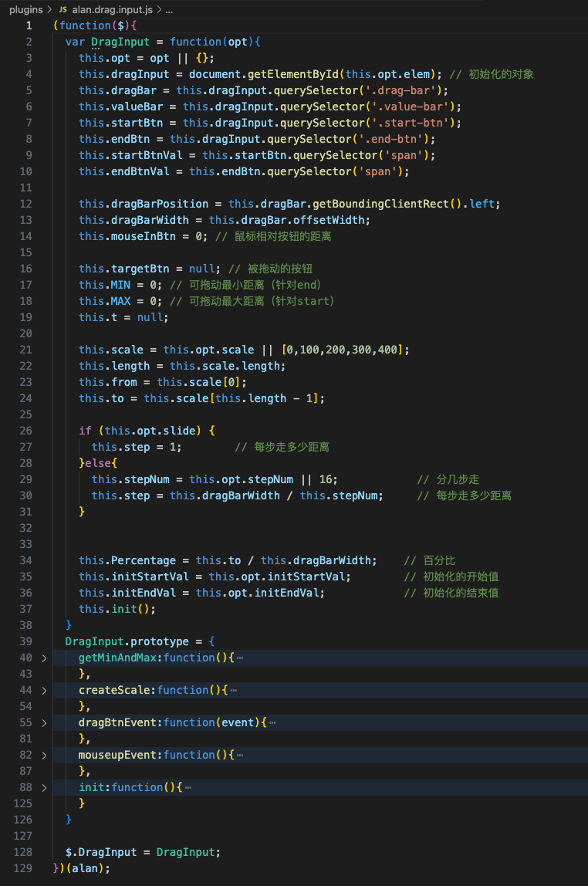Unfold the mouseupEvent function block
Viewport: 588px width, 886px height.
tap(44, 755)
